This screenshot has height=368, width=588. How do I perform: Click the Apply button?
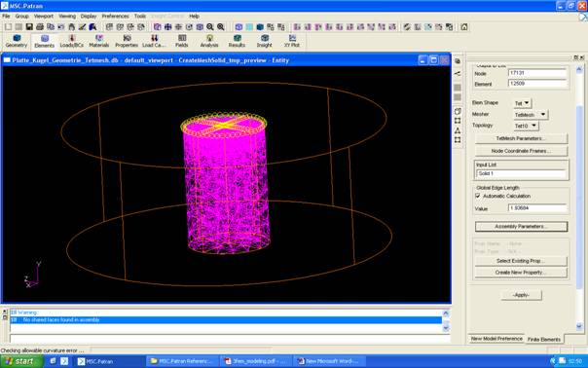[521, 295]
